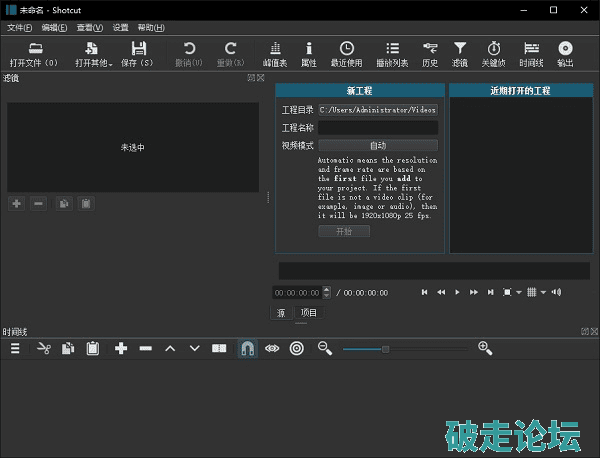Toggle scrub while dragging eye icon
Image resolution: width=600 pixels, height=458 pixels.
[x=271, y=348]
